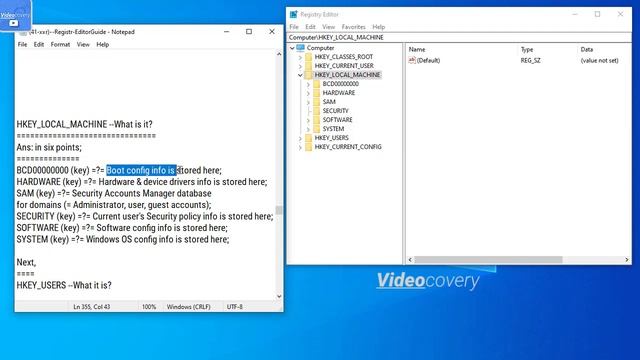Click the REG_SZ type cell
Viewport: 640px width, 360px height.
pyautogui.click(x=530, y=60)
